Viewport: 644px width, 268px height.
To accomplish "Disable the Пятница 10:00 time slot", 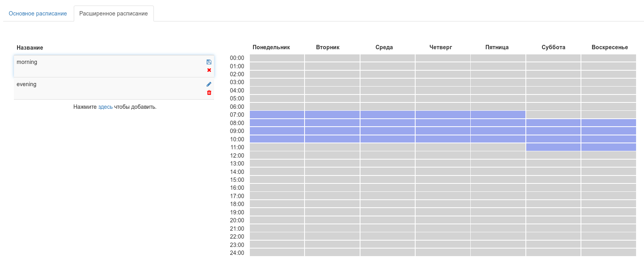I will pyautogui.click(x=498, y=139).
